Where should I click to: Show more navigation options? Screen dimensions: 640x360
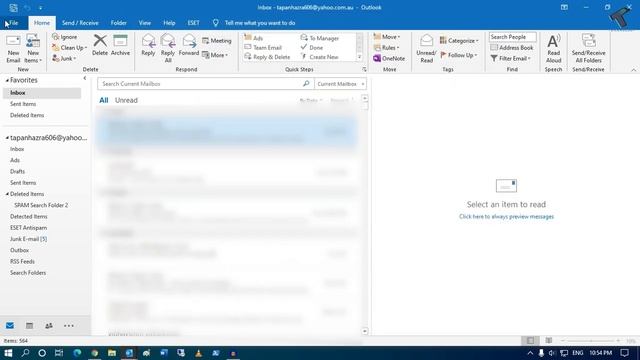69,326
